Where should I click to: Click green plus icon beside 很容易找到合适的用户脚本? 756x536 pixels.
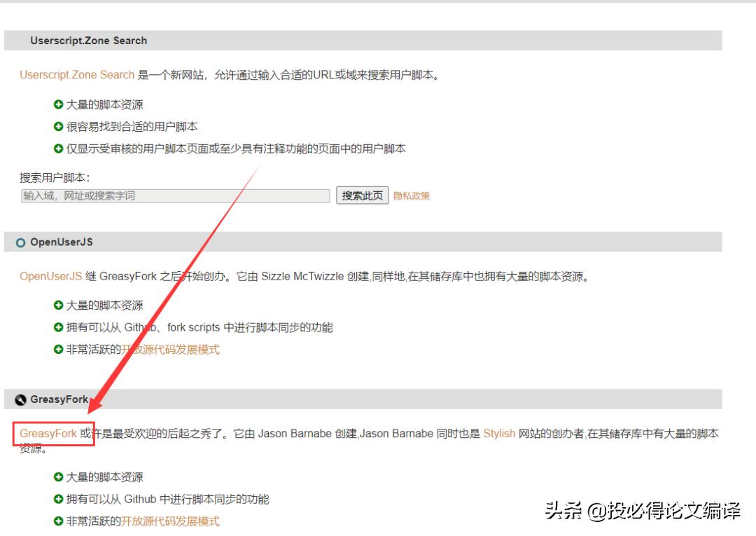(58, 126)
